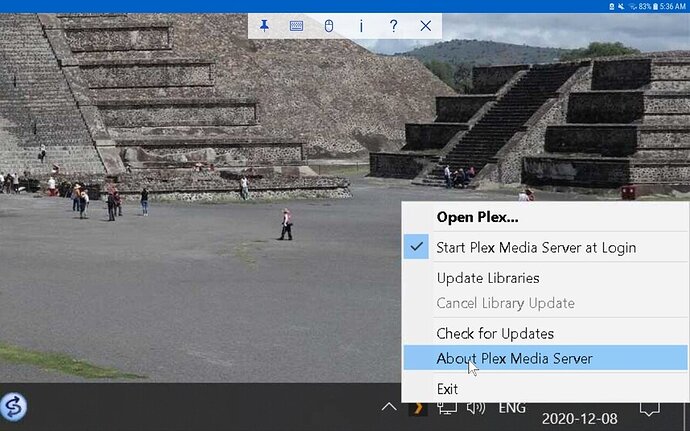
Task: Open the notification center icon
Action: (x=650, y=409)
